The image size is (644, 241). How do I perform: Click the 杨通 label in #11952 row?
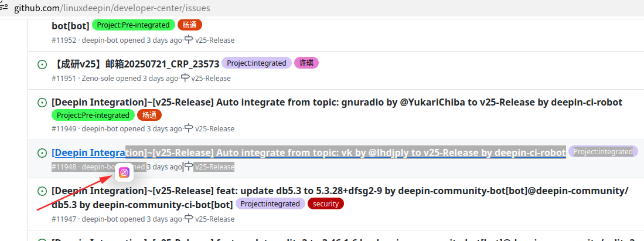coord(190,25)
